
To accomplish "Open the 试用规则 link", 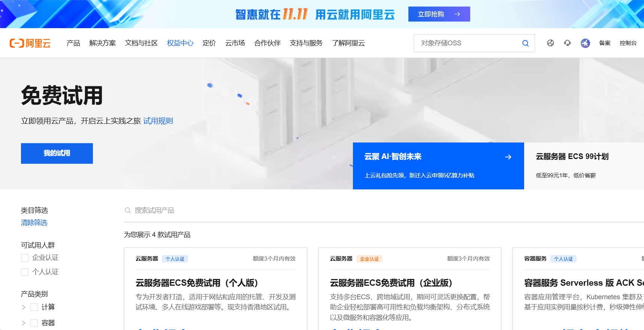I will click(x=158, y=121).
